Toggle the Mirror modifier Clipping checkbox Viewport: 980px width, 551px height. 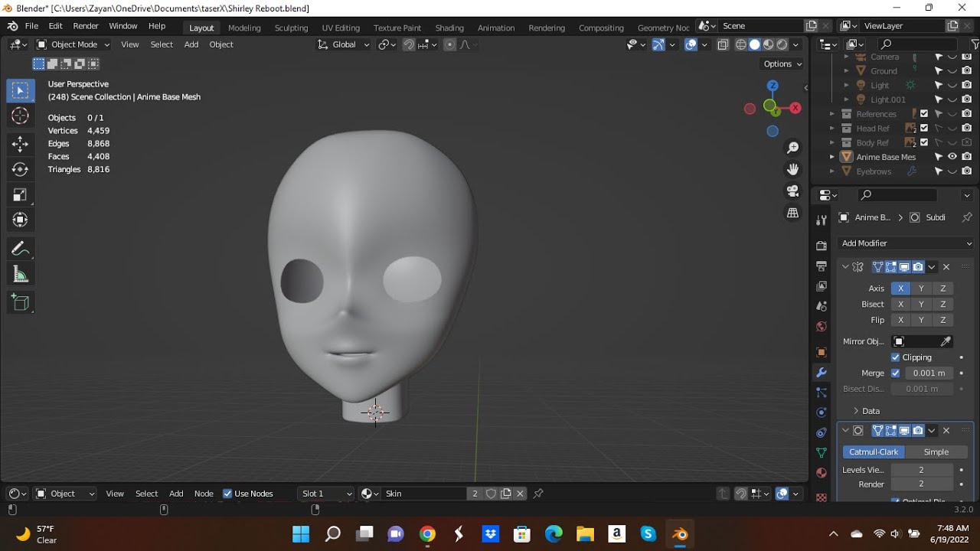(896, 357)
